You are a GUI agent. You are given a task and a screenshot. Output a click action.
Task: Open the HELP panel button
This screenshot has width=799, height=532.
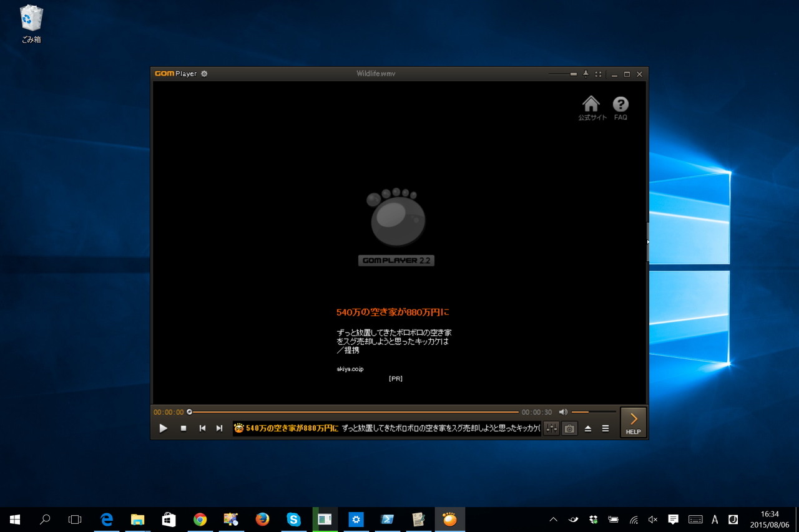(633, 422)
